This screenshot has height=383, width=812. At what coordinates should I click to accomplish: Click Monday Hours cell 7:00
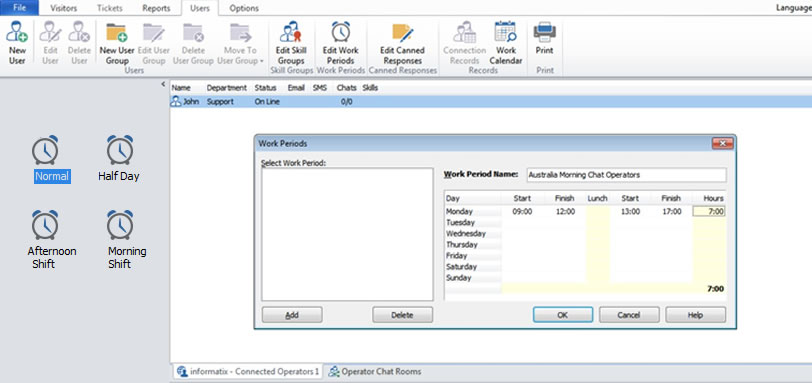pyautogui.click(x=709, y=212)
